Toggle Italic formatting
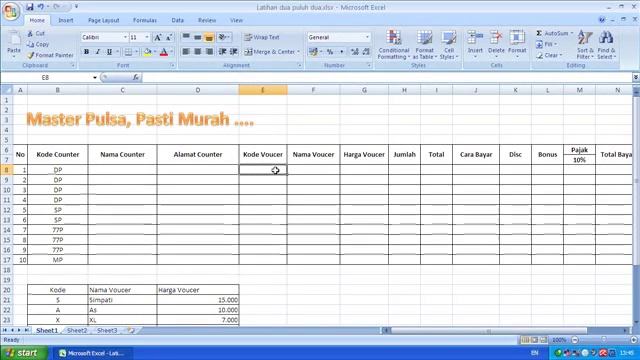Screen dimensions: 640x360 coord(98,52)
